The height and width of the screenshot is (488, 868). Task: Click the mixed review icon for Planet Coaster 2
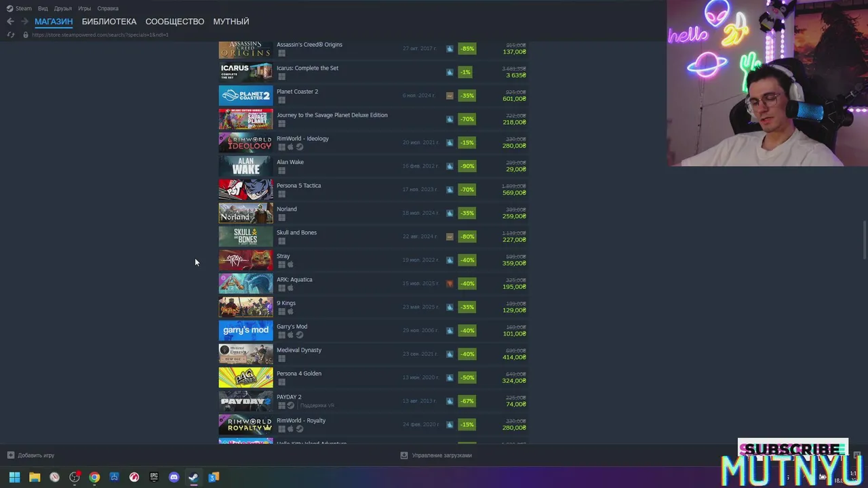[450, 96]
